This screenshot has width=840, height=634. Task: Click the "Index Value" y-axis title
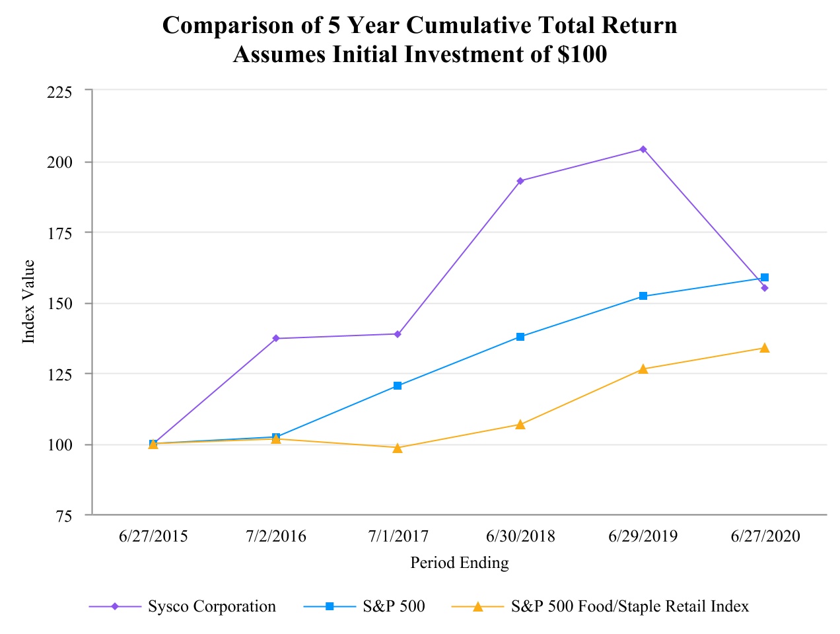tap(28, 301)
